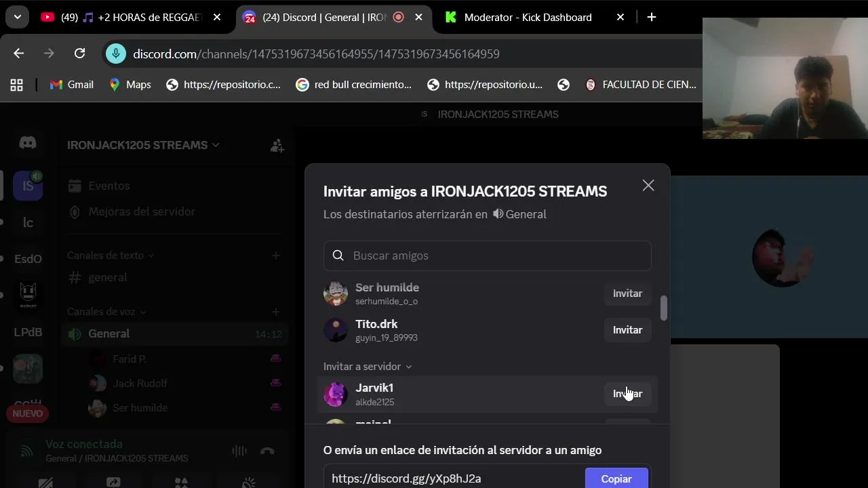This screenshot has width=868, height=488.
Task: Open the Maps bookmark
Action: pos(130,85)
